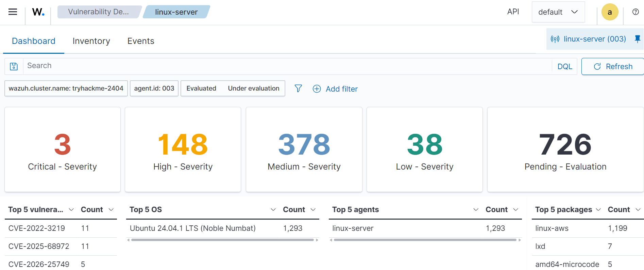Click the Top 5 agents horizontal scrollbar
Screen dimensions: 644x270
[425, 240]
